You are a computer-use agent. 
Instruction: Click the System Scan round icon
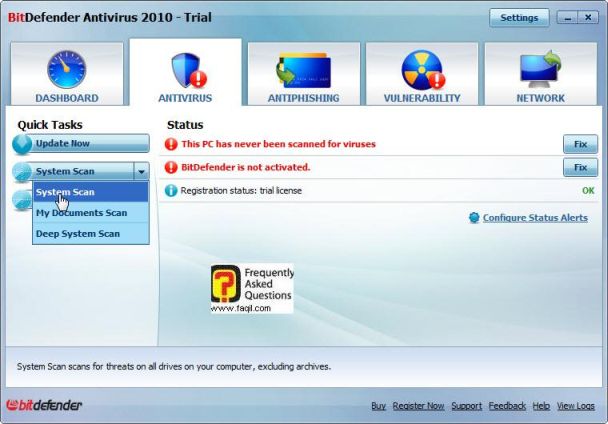(x=22, y=171)
